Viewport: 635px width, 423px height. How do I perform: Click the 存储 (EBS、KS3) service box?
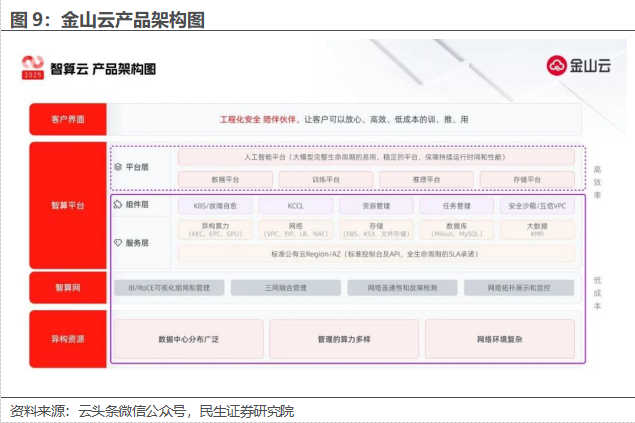coord(376,230)
